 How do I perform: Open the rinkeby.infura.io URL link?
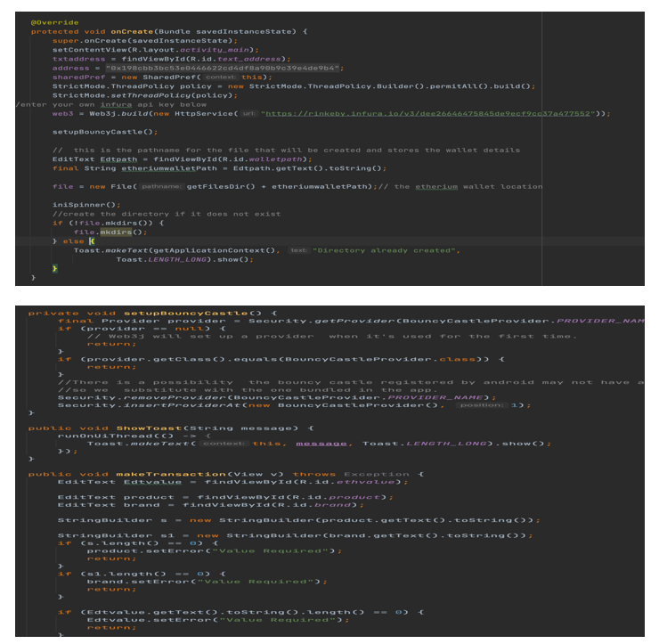(427, 113)
